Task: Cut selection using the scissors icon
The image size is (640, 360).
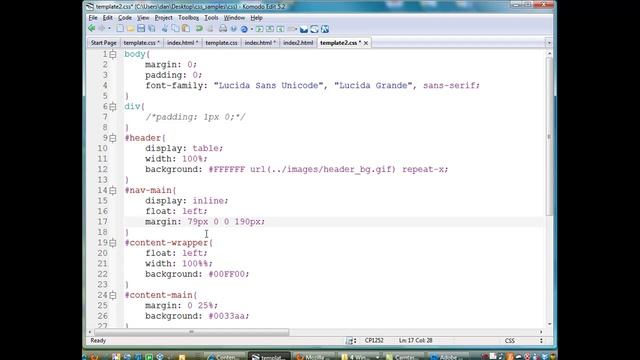Action: [x=164, y=29]
